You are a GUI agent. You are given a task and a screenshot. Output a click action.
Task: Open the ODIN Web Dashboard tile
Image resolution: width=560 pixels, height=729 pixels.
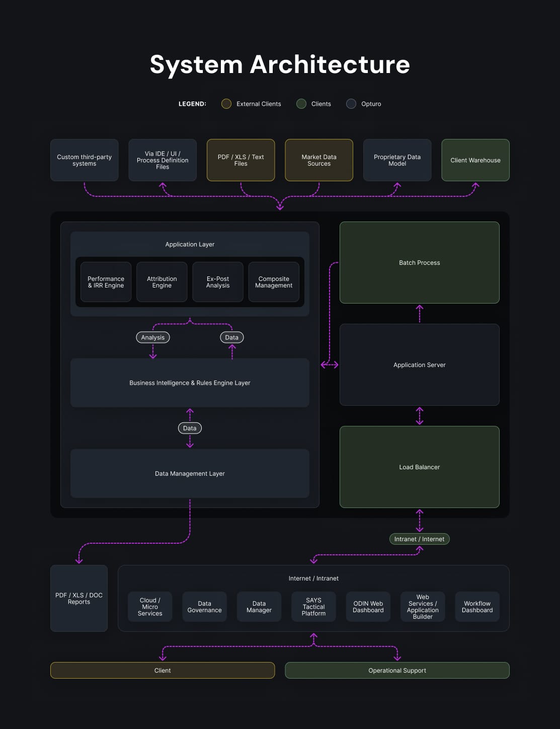coord(368,607)
